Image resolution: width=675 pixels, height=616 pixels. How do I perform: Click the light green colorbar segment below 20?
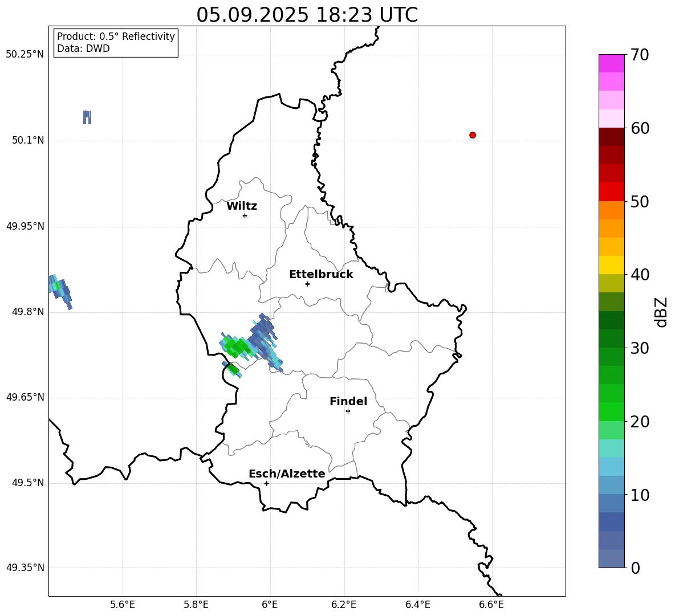click(611, 430)
